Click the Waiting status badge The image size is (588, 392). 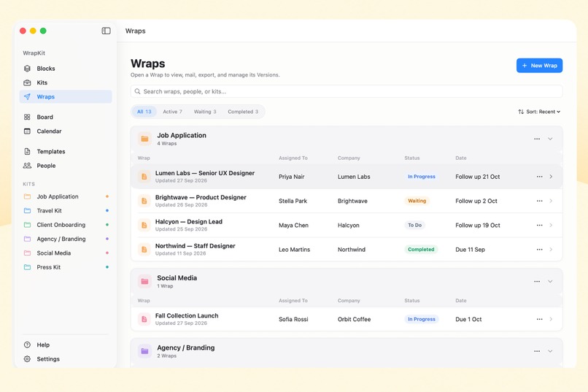pos(417,201)
